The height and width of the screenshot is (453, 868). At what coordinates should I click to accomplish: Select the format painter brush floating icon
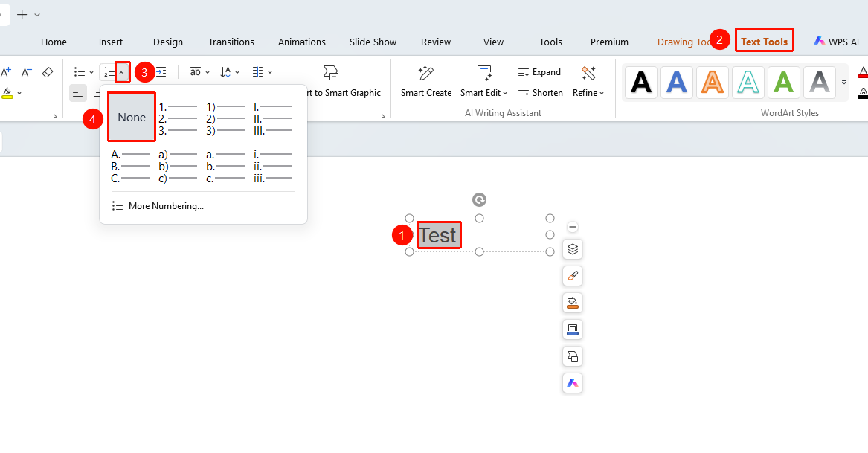click(x=573, y=276)
